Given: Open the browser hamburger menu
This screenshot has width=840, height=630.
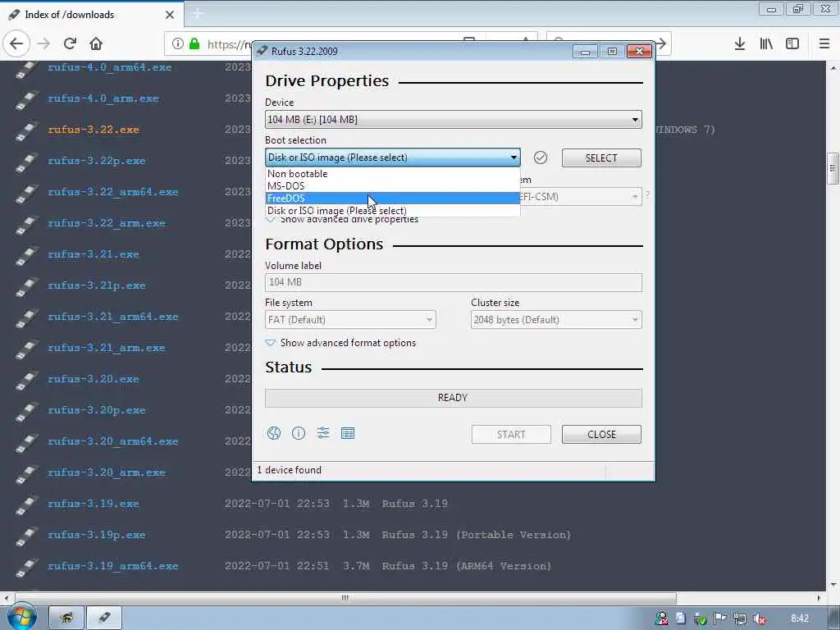Looking at the screenshot, I should click(x=824, y=43).
